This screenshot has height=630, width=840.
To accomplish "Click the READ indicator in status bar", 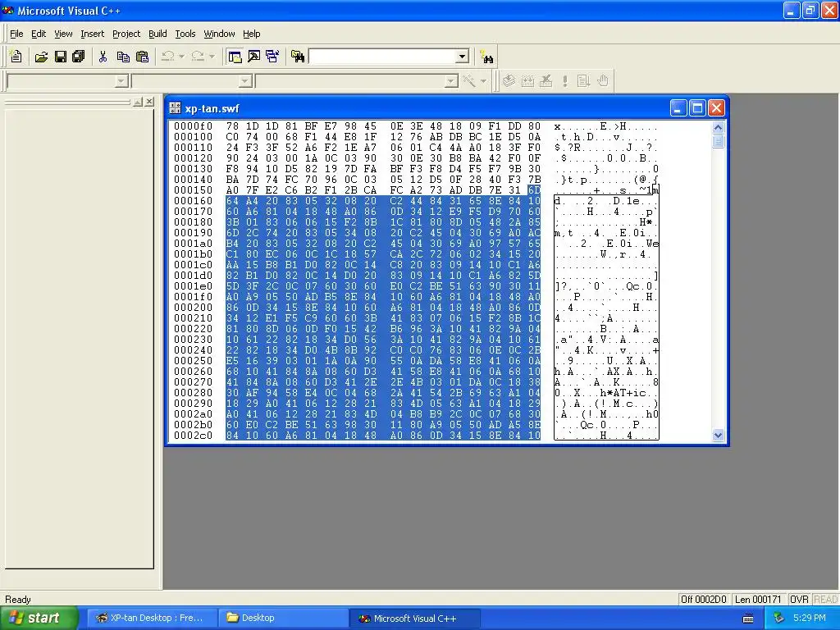I will coord(825,599).
